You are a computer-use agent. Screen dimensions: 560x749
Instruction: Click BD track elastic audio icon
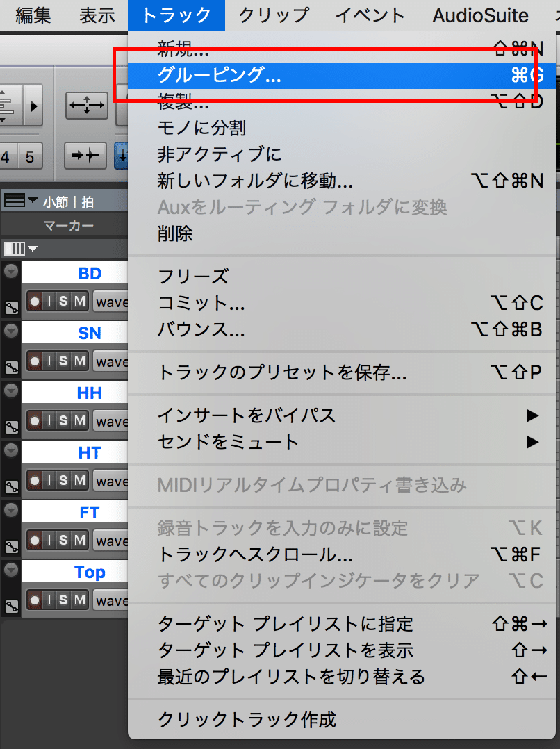tap(12, 308)
